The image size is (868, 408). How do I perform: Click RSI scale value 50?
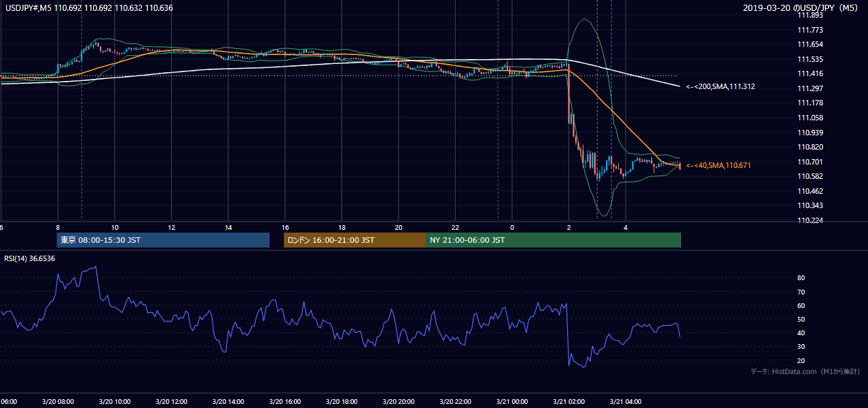(801, 319)
